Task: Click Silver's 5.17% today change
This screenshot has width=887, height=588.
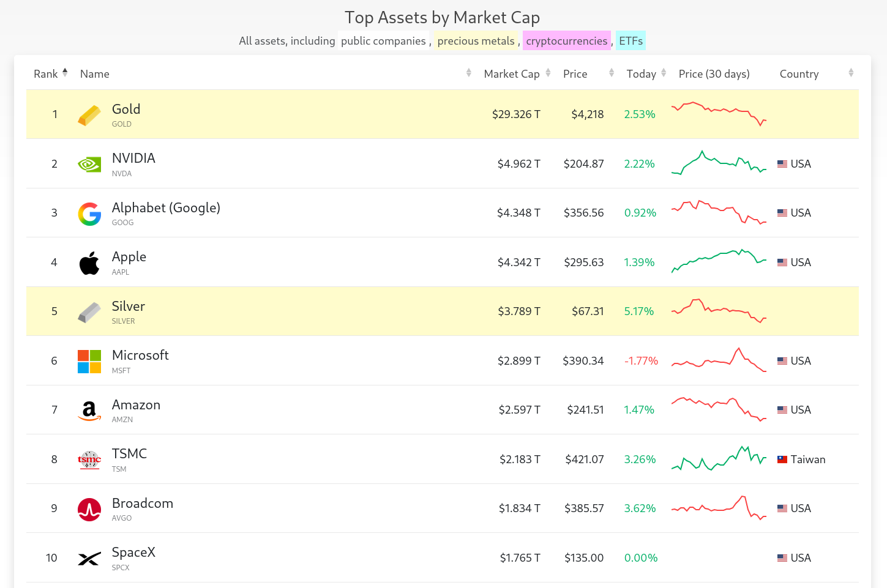Action: 639,311
